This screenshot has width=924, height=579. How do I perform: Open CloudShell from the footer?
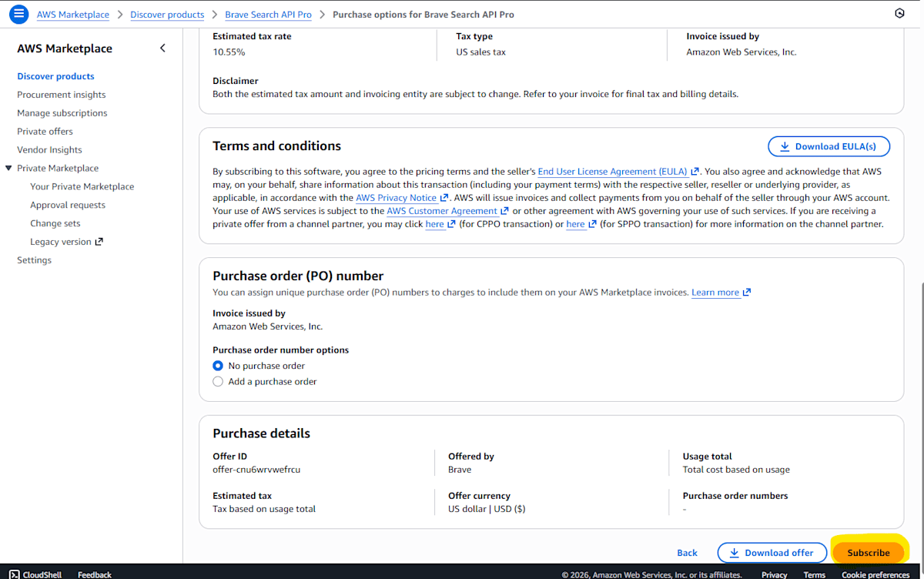click(x=37, y=574)
